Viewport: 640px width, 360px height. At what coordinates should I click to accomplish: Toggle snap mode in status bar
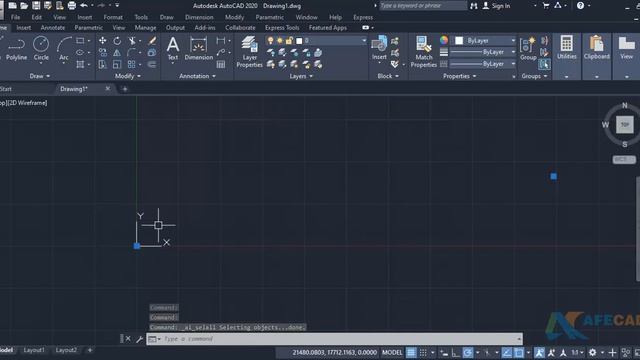pos(423,353)
